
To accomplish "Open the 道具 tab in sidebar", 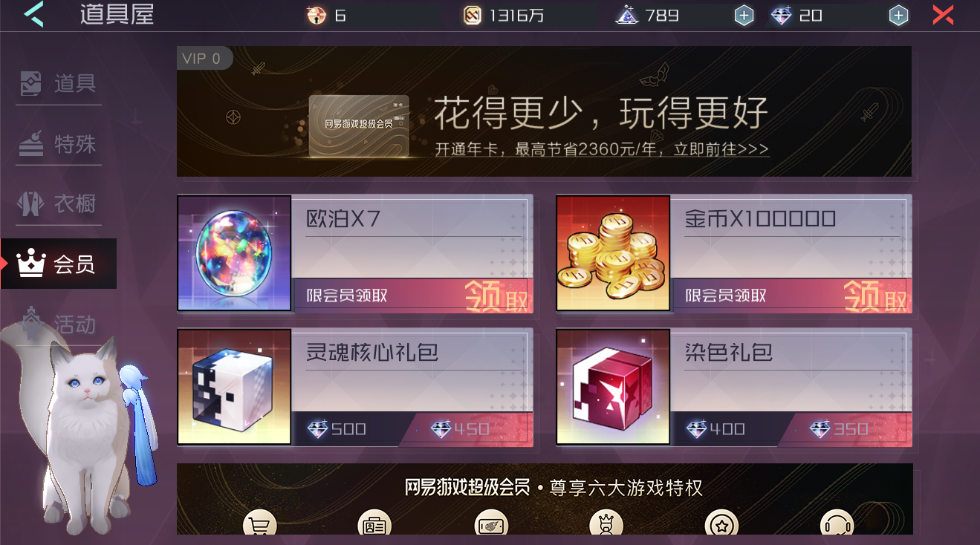I will (x=58, y=84).
